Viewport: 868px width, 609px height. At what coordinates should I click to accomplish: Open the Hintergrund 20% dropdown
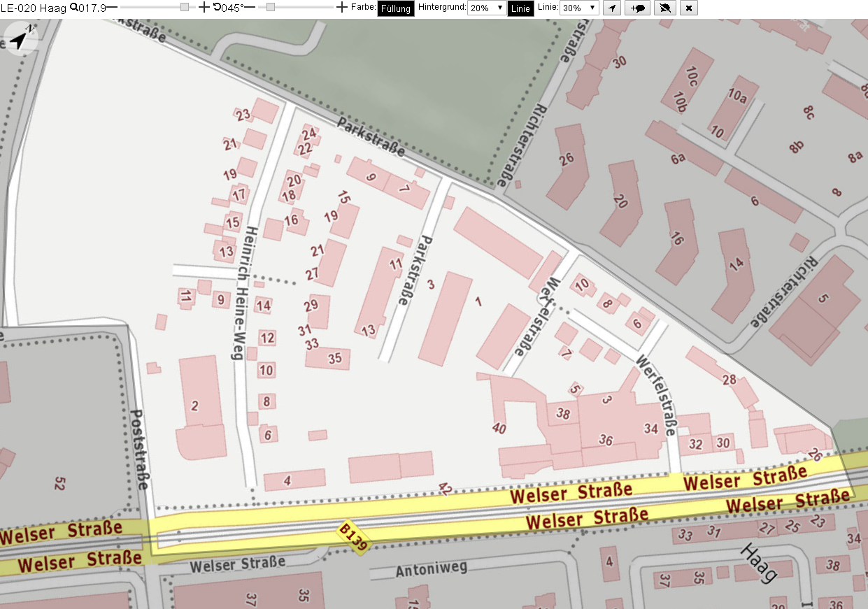coord(487,8)
